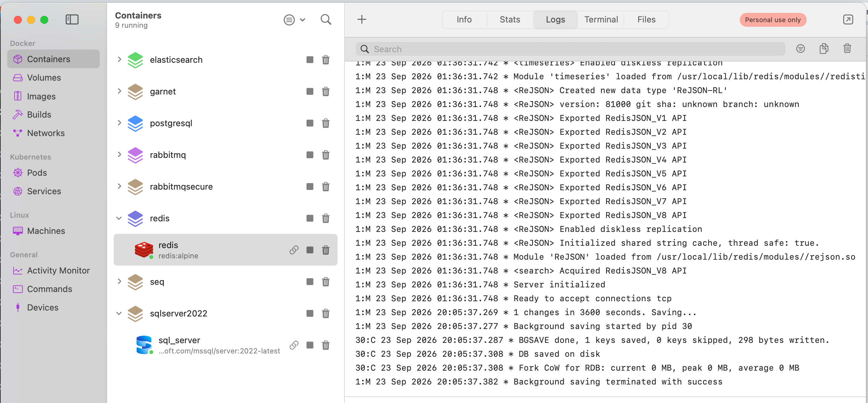868x403 pixels.
Task: Open Activity Monitor in sidebar
Action: (x=54, y=271)
